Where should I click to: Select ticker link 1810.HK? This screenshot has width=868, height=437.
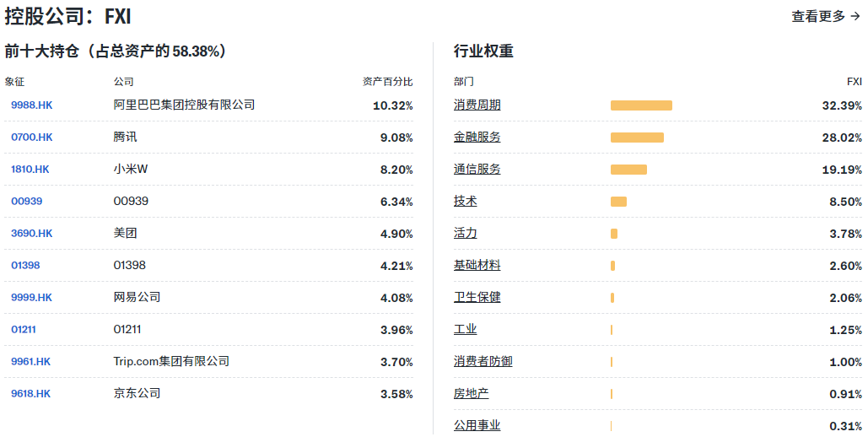(x=30, y=170)
